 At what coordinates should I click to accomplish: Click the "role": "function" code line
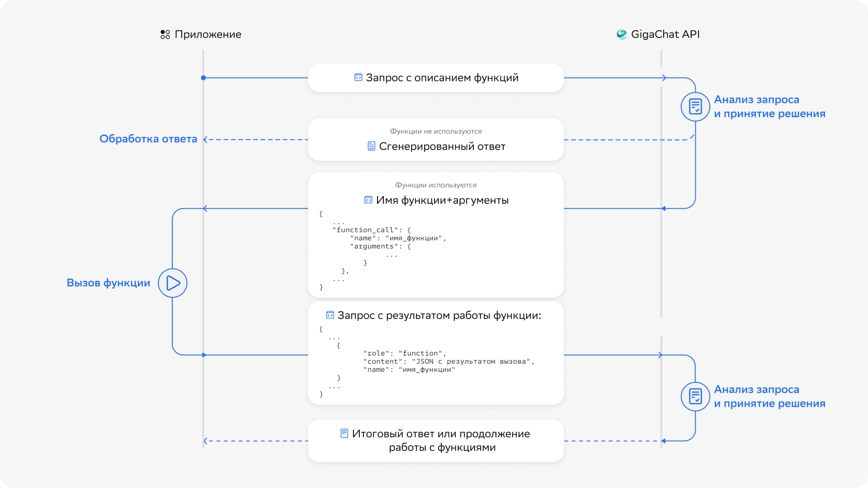coord(405,353)
